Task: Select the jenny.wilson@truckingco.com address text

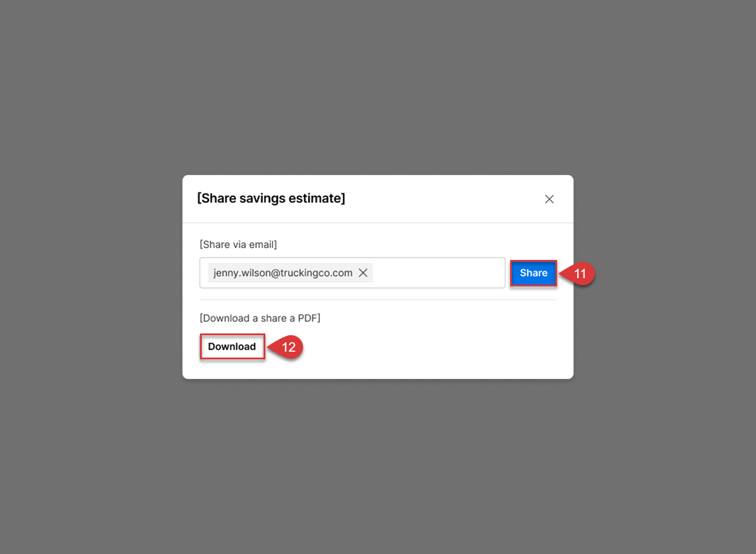Action: (x=282, y=273)
